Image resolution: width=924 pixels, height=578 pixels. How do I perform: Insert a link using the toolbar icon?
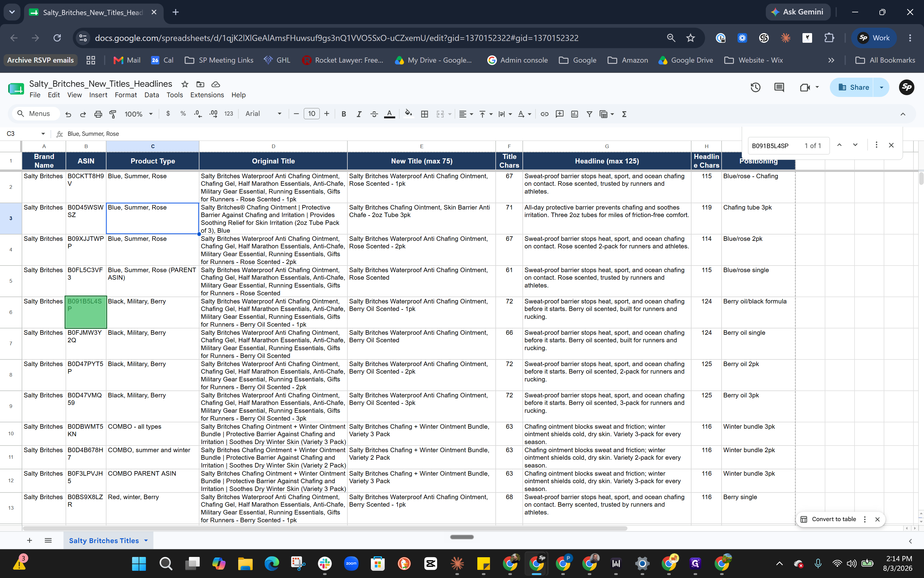(x=544, y=114)
